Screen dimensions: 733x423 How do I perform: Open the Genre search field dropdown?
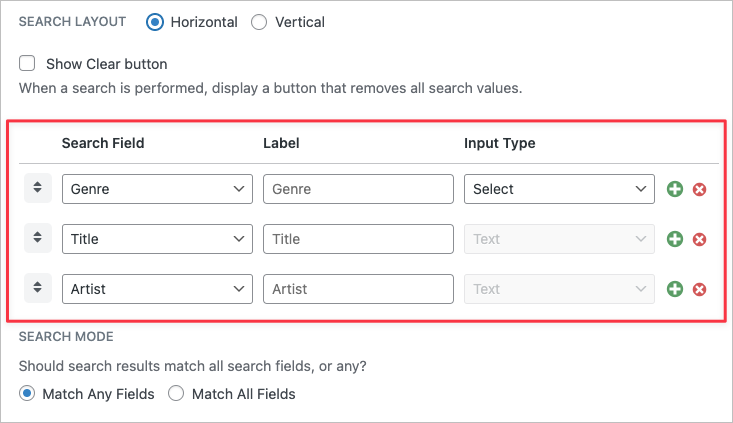point(157,189)
